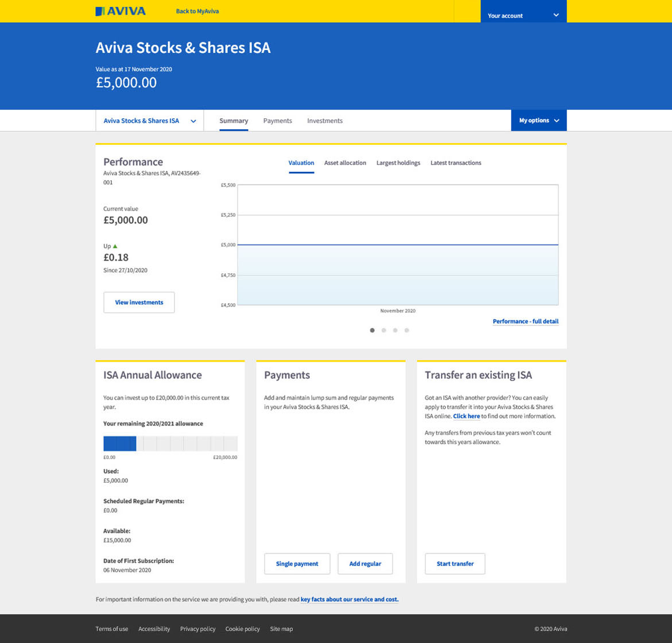Open the Aviva Stocks & Shares ISA selector

coord(150,121)
